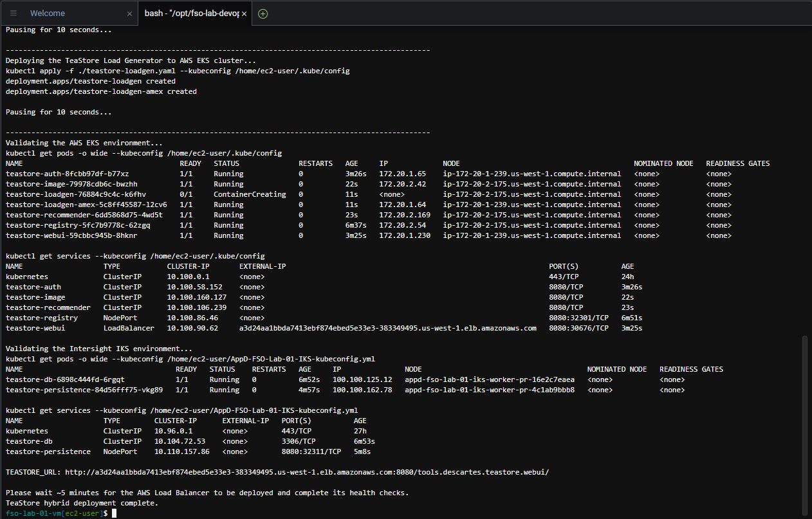Click the ContainerCreating status text
Viewport: 812px width, 519px height.
coord(250,194)
